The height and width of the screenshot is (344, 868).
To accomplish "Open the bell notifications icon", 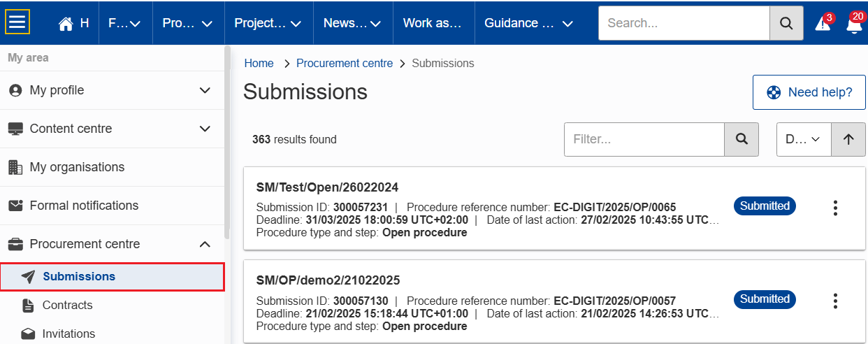I will [x=853, y=24].
